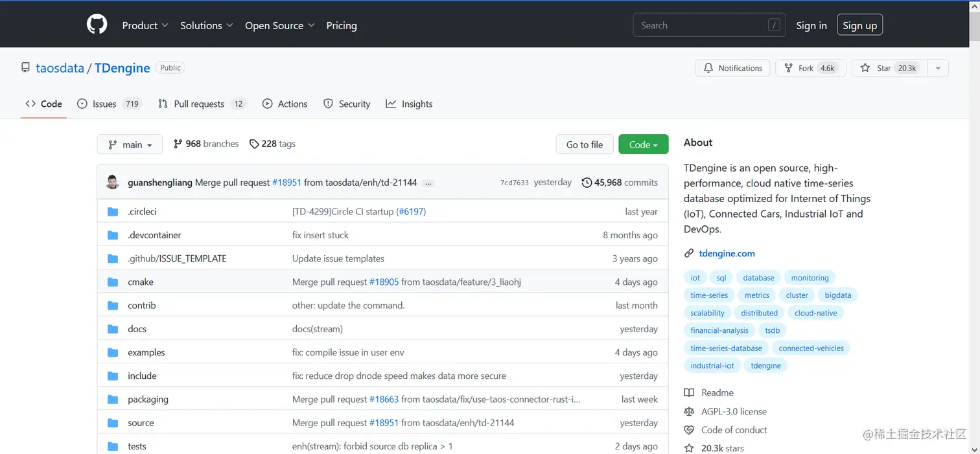Go to Pricing page
Viewport: 980px width, 454px height.
point(342,25)
